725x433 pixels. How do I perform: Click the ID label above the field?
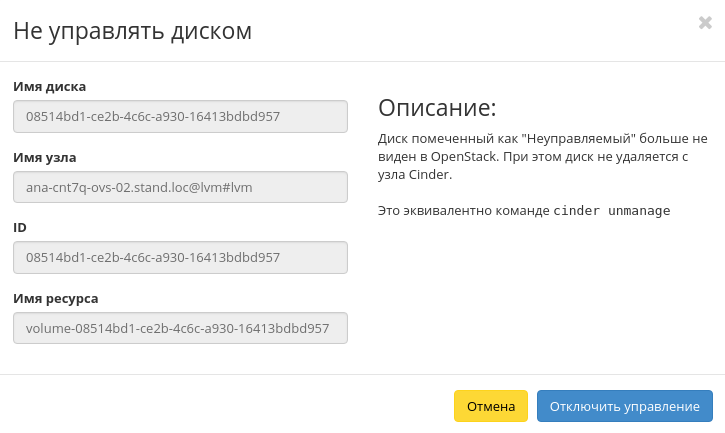pyautogui.click(x=20, y=227)
